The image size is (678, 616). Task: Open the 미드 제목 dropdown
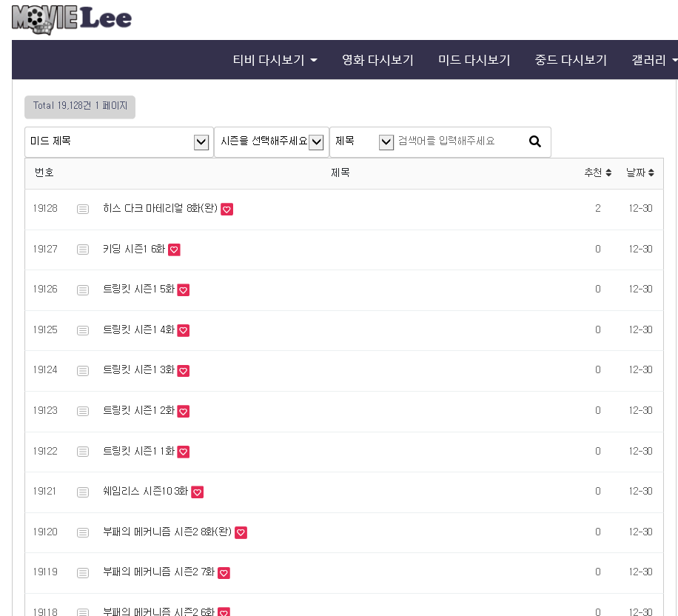[x=118, y=141]
